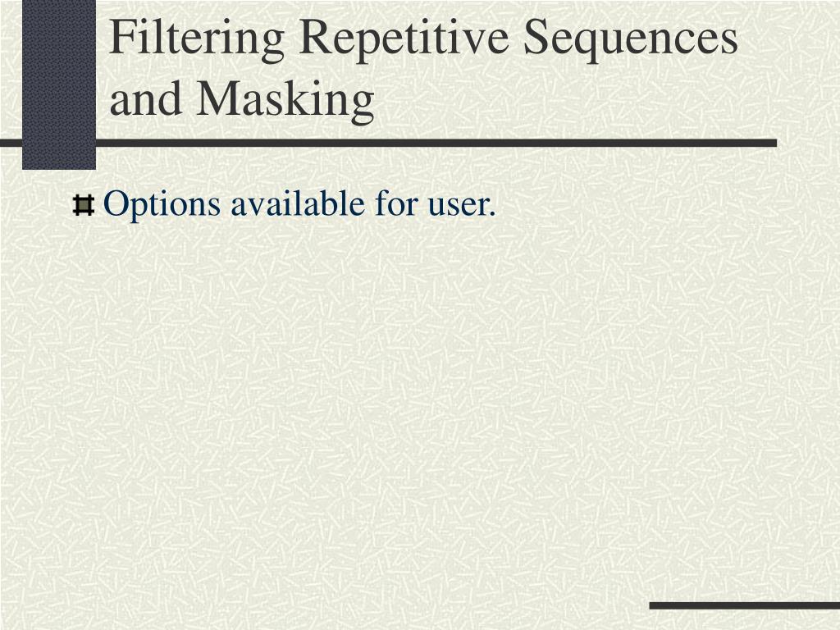Click the capital "F" starting the title
Image resolution: width=840 pixels, height=630 pixels.
(x=122, y=36)
